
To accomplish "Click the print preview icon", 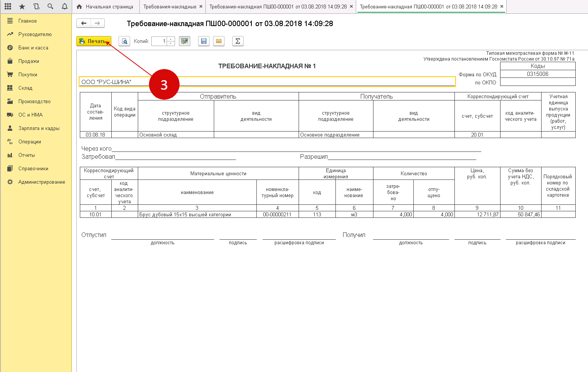I will [124, 41].
